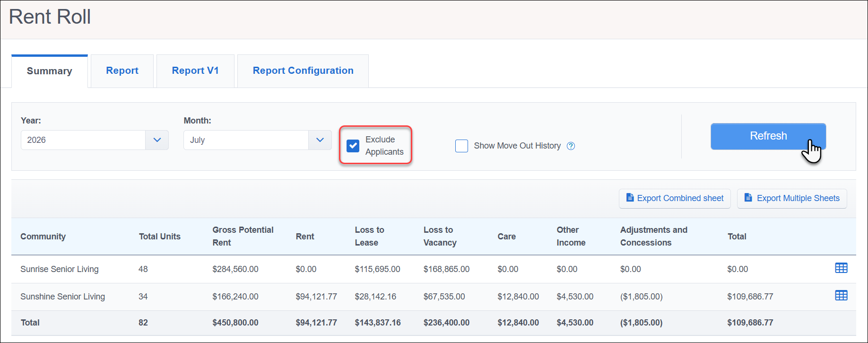The height and width of the screenshot is (343, 868).
Task: Click the $166,240.00 gross potential rent cell
Action: [235, 297]
